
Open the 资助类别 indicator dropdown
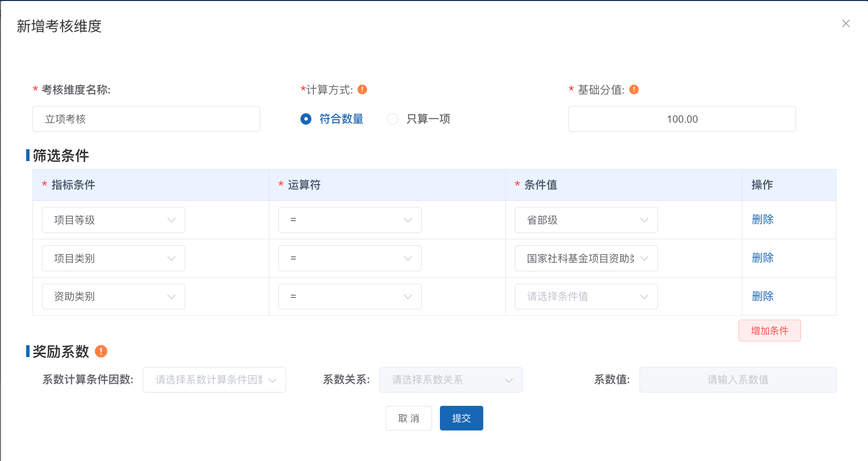(113, 296)
